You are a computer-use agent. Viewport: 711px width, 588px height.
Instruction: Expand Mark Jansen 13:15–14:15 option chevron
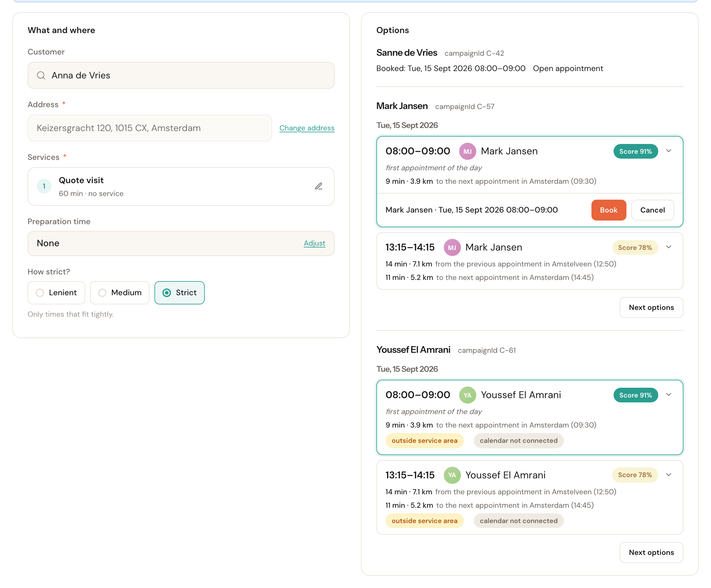click(x=669, y=247)
